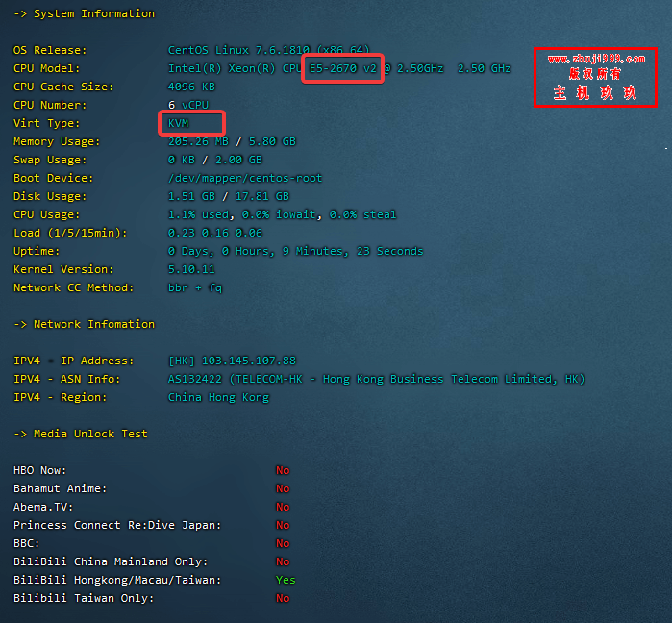This screenshot has height=623, width=672.
Task: Click the green "Yes" result for BiliBili Hongkong
Action: click(x=286, y=580)
